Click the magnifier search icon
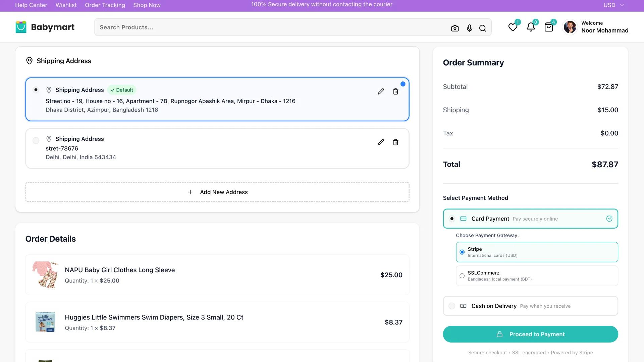Screen dimensions: 644x362 point(483,28)
